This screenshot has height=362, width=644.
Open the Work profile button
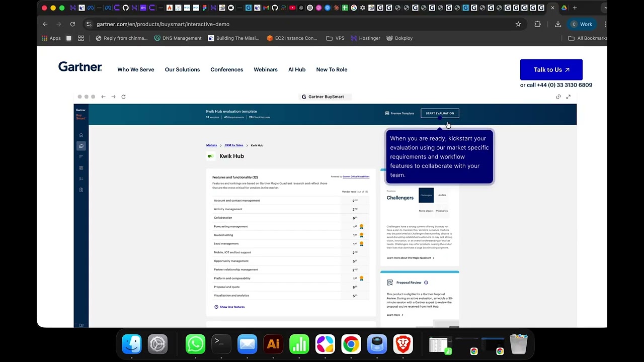click(x=582, y=24)
